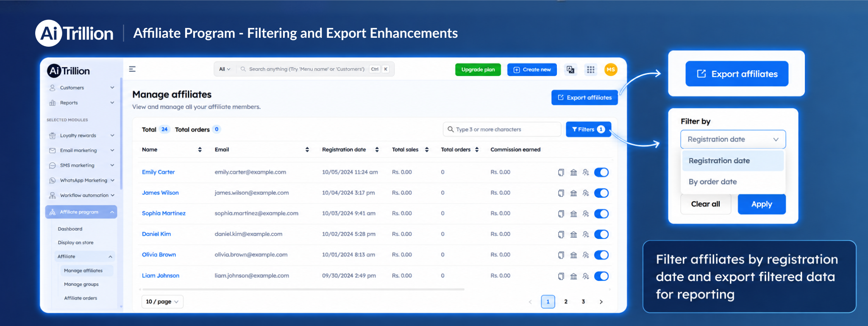Click the group icon in Sophia Martinez row
This screenshot has width=868, height=326.
[x=586, y=214]
